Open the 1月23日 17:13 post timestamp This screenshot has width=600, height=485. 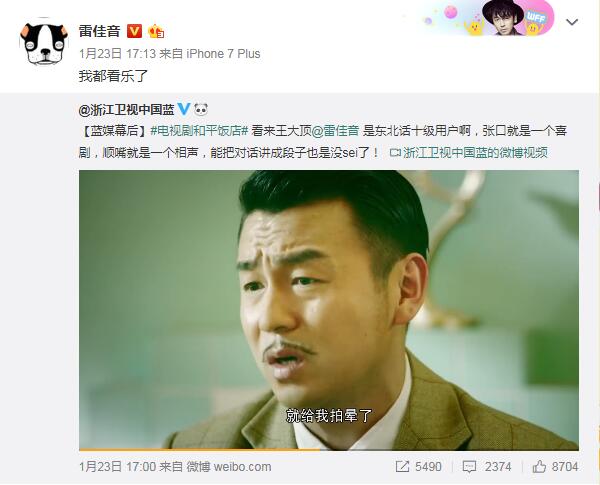117,54
